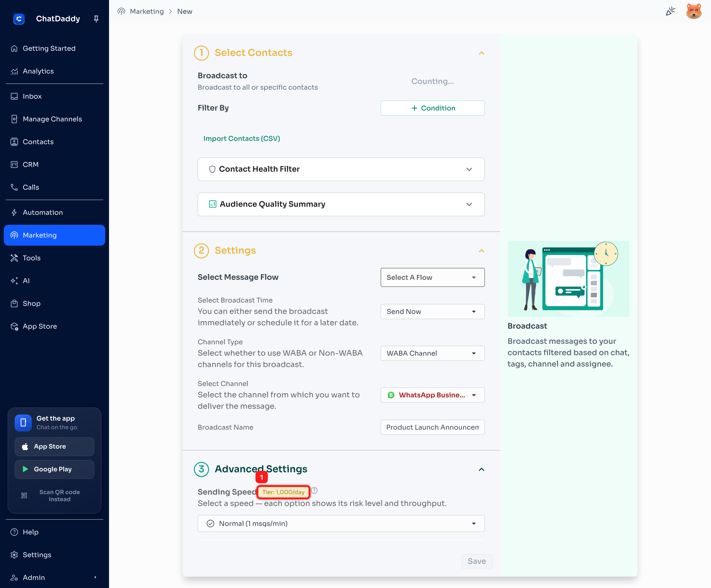This screenshot has width=711, height=588.
Task: Expand the Contact Health Filter panel
Action: [341, 169]
